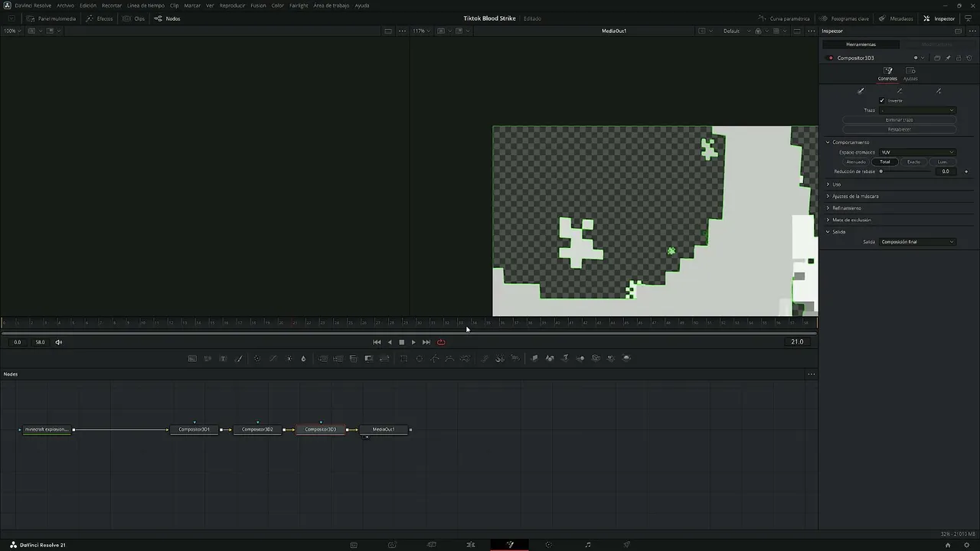Add a Paint tool from the toolbar
This screenshot has height=551, width=980.
tap(238, 358)
